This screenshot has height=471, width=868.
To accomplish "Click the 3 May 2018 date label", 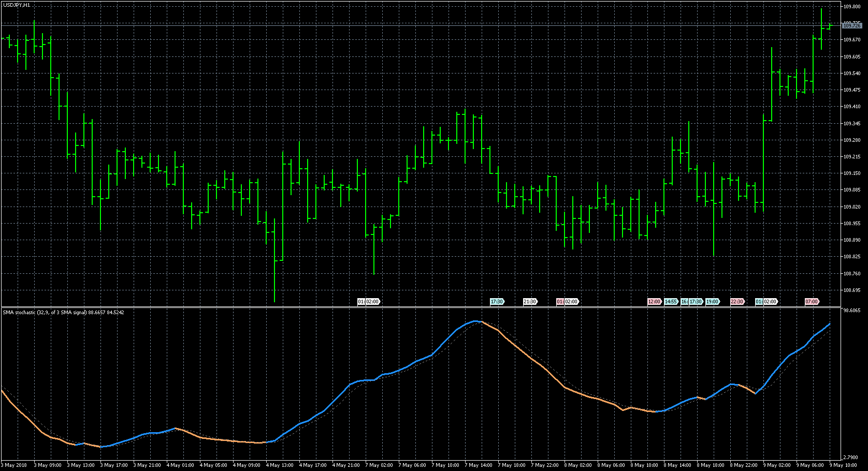I will click(16, 465).
